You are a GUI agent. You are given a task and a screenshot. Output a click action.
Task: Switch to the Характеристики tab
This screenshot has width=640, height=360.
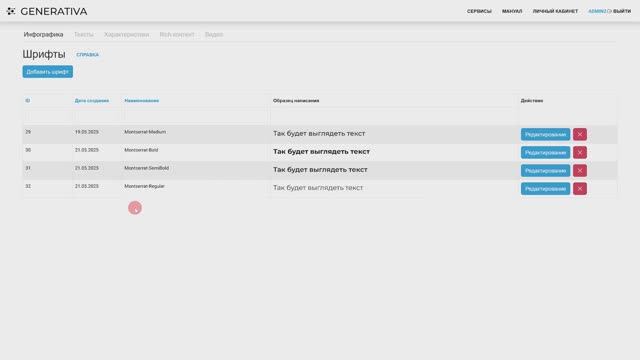127,35
